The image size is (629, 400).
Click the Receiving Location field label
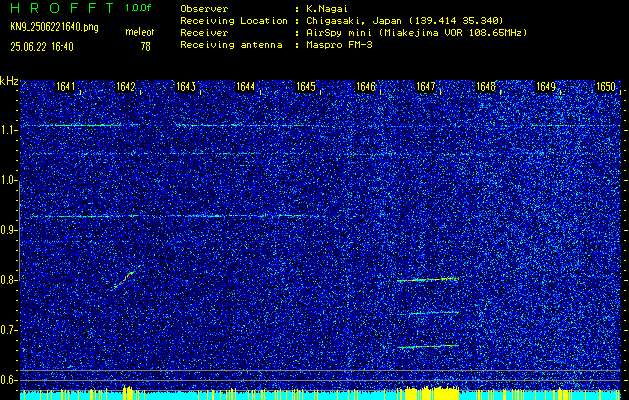point(234,21)
